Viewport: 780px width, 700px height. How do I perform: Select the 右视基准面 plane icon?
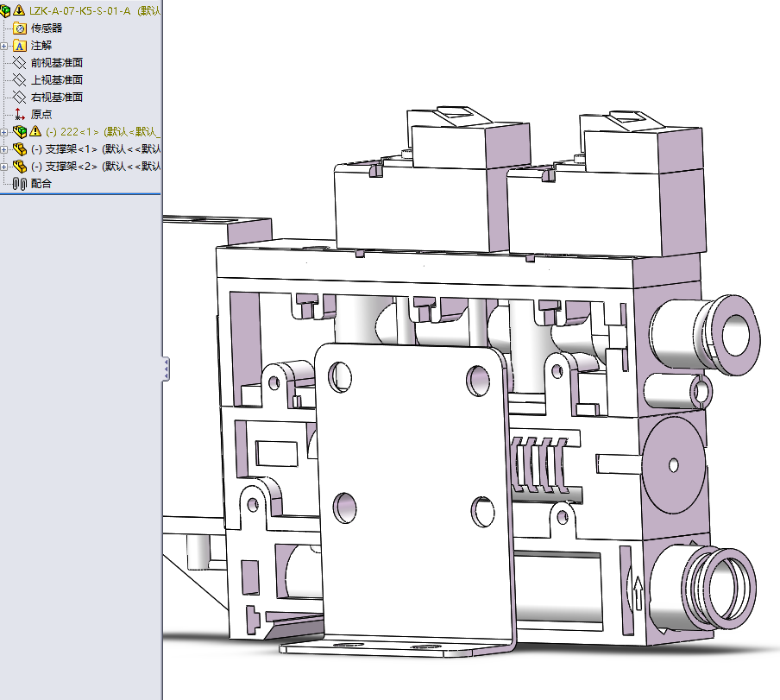19,97
